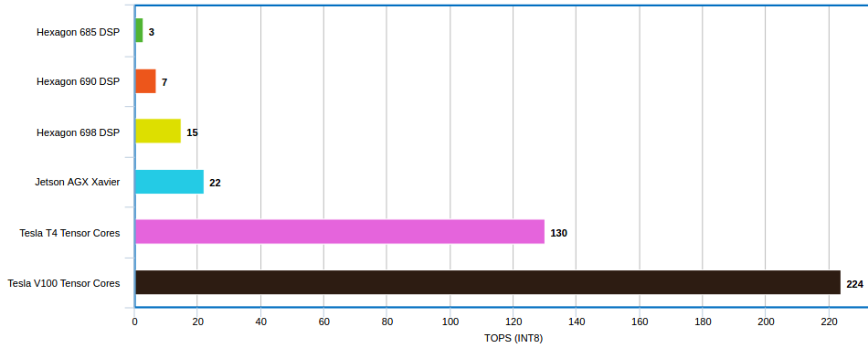Image resolution: width=868 pixels, height=348 pixels.
Task: Click the 'TOPS (INT8)' axis title
Action: pos(513,339)
